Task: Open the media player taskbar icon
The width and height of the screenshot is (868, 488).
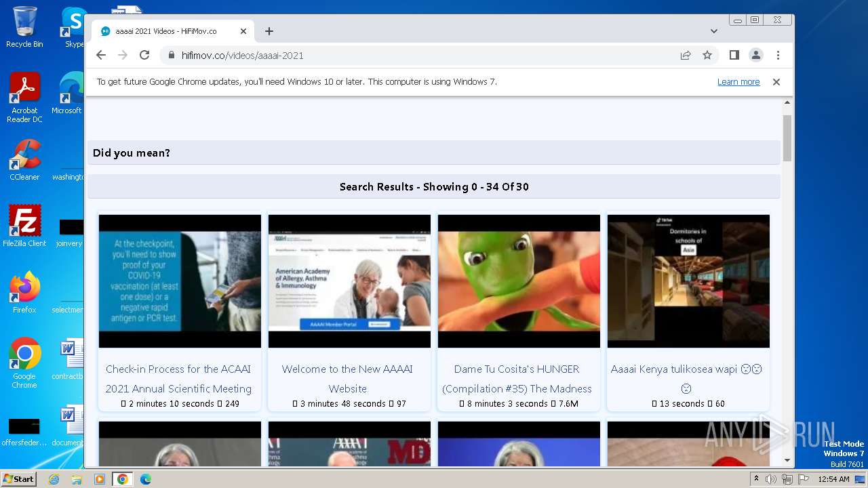Action: pos(100,479)
